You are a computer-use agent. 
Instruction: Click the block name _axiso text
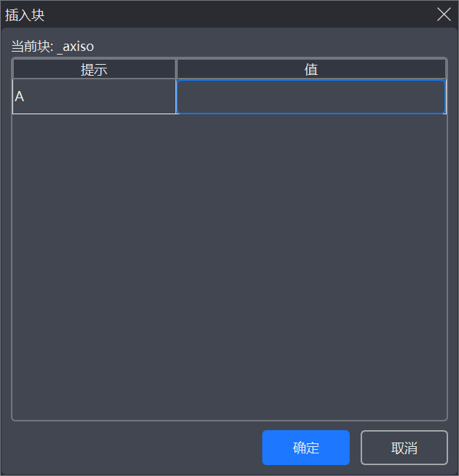[75, 47]
